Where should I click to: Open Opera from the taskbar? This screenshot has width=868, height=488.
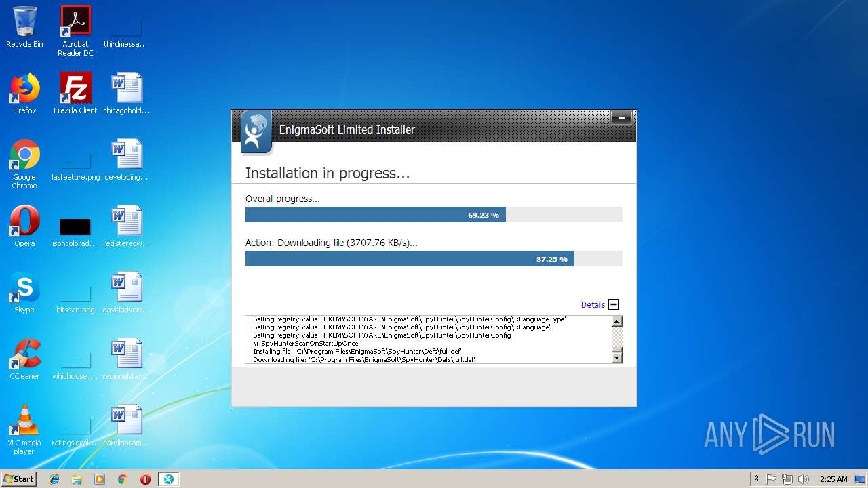click(x=145, y=479)
